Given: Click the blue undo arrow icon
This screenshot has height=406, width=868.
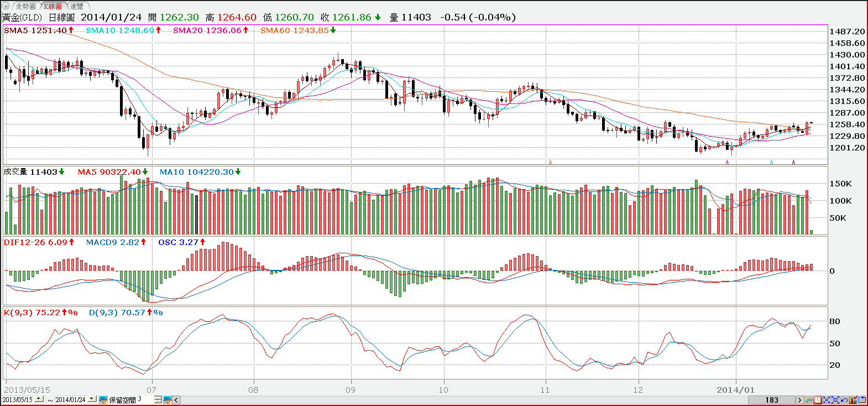Looking at the screenshot, I should click(844, 400).
